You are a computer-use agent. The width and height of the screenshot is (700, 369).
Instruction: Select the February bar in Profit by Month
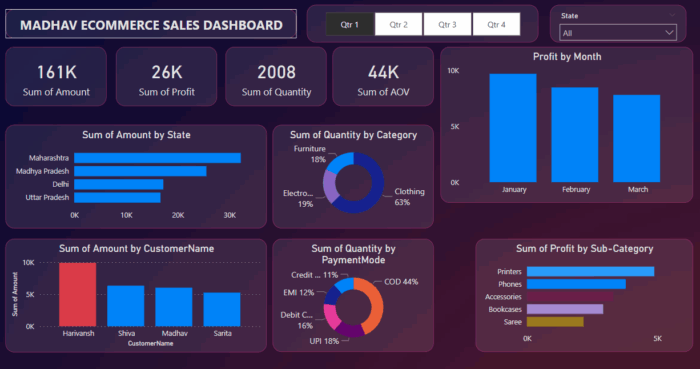coord(575,135)
